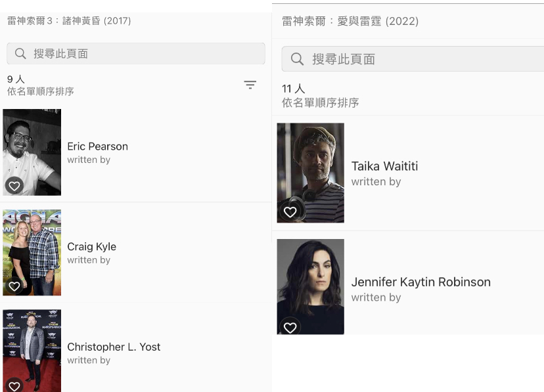This screenshot has width=544, height=392.
Task: Tap heart icon on Jennifer Kaytin Robinson's photo
Action: (290, 326)
